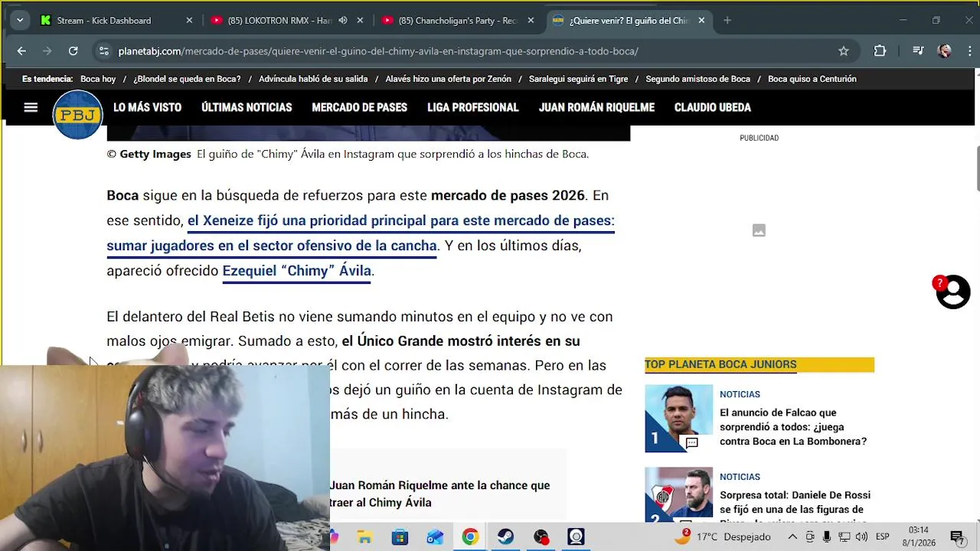Open the Falcao article thumbnail ranked 1

tap(678, 418)
